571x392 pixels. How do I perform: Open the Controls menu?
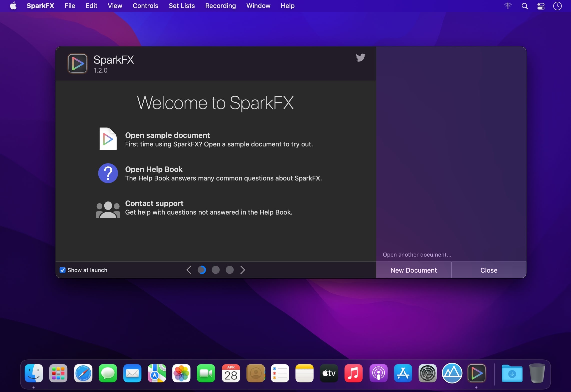(145, 6)
